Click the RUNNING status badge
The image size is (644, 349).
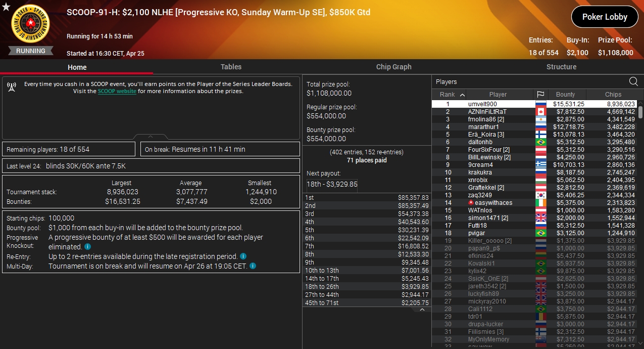pos(31,51)
